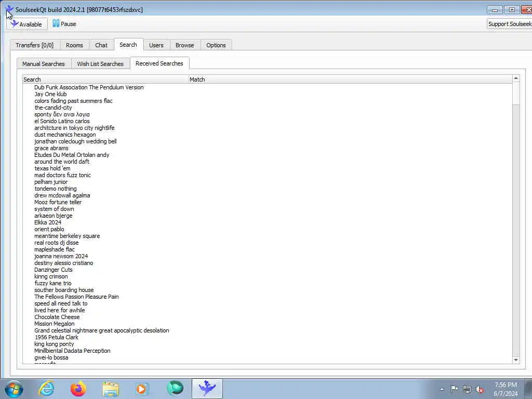Viewport: 532px width, 399px height.
Task: Click the Match column header
Action: [x=350, y=79]
